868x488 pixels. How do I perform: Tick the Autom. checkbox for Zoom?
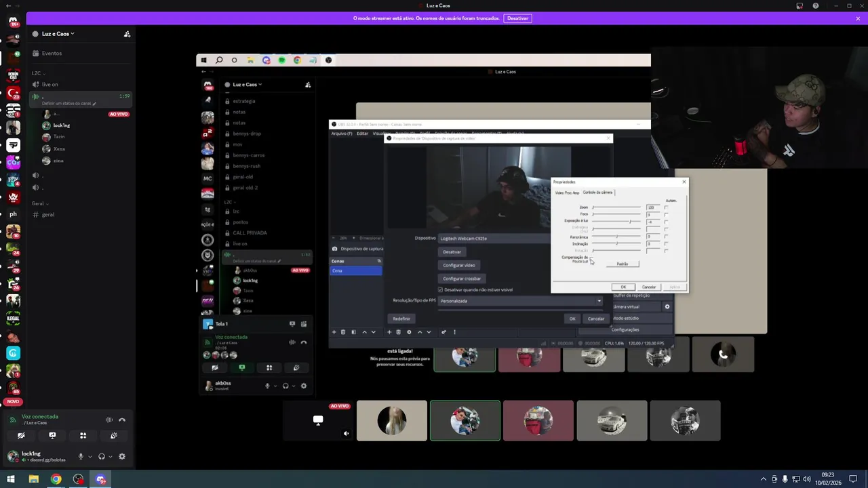coord(666,207)
